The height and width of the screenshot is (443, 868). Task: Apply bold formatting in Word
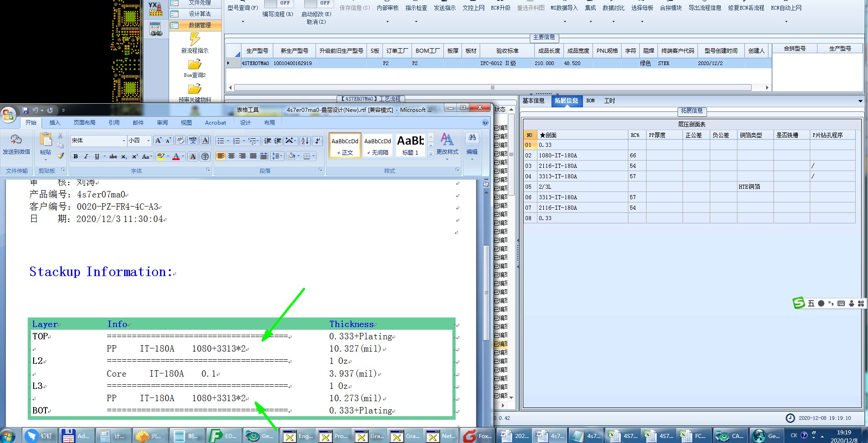click(x=75, y=156)
